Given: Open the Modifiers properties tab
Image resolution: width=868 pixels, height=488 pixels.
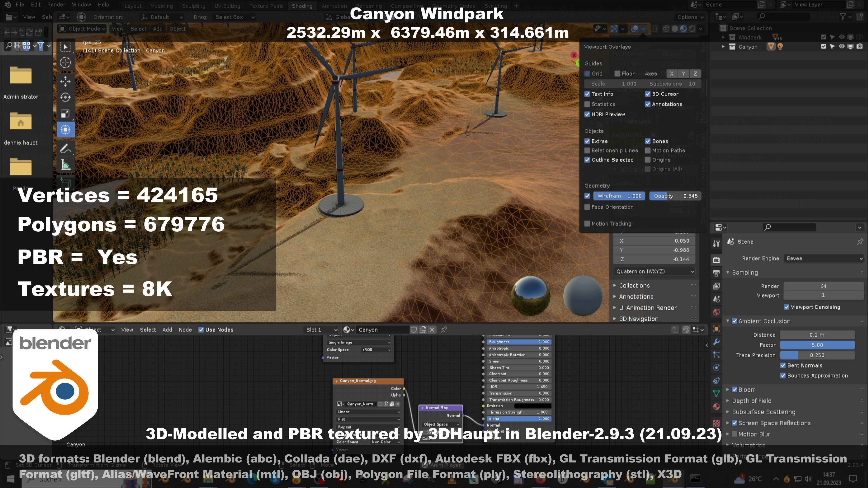Looking at the screenshot, I should [716, 342].
